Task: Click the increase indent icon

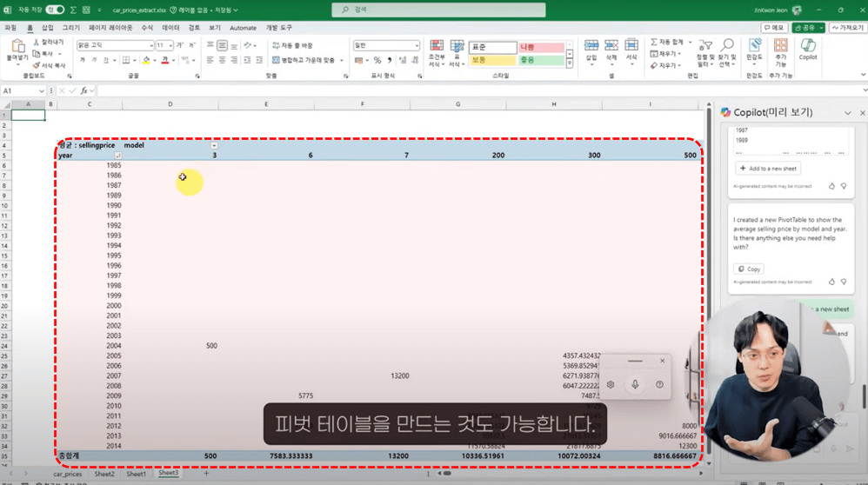Action: (259, 60)
